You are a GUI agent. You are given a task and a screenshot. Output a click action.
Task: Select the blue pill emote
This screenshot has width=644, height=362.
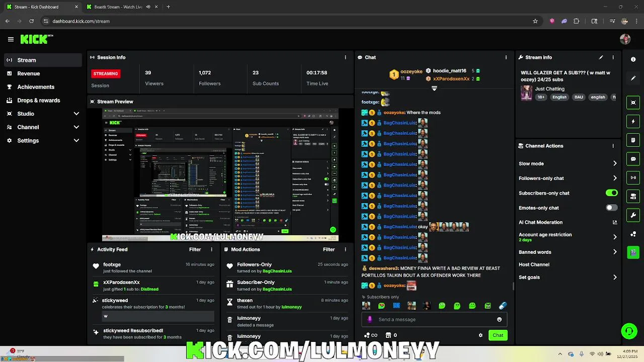click(502, 306)
